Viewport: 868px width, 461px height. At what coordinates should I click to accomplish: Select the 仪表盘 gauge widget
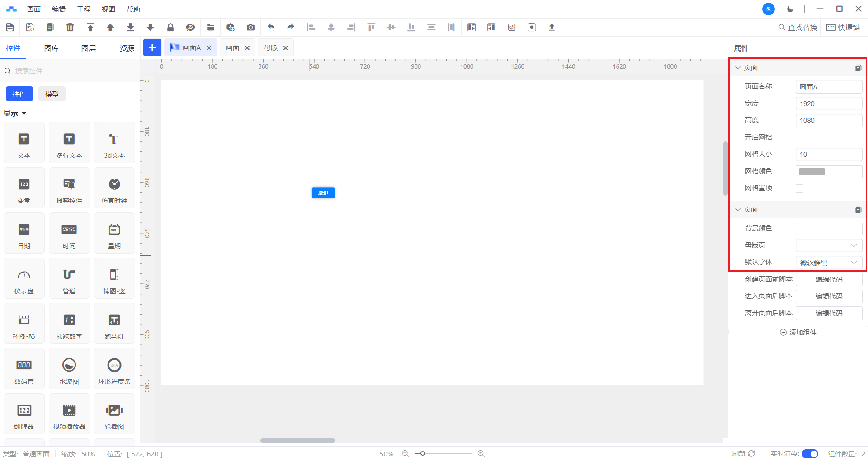(x=24, y=278)
